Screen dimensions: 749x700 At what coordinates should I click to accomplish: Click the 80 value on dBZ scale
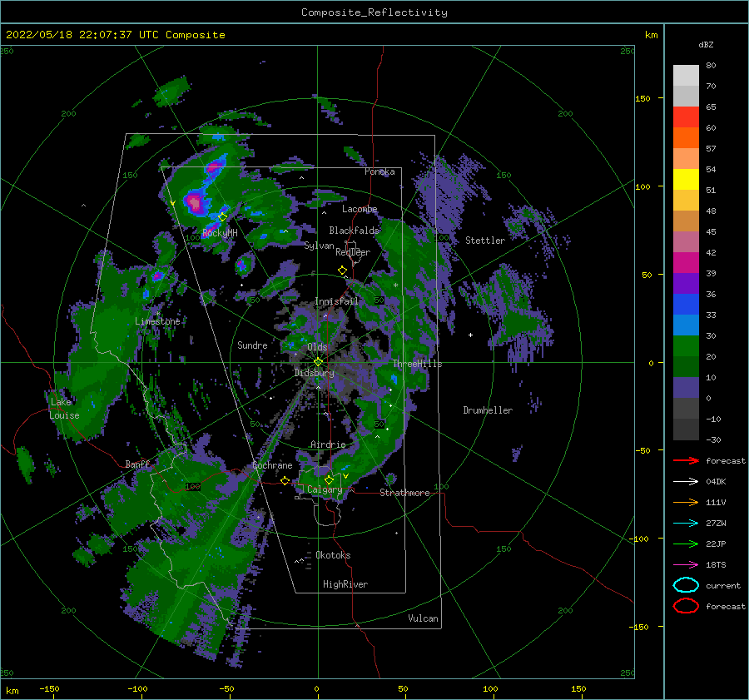click(711, 66)
